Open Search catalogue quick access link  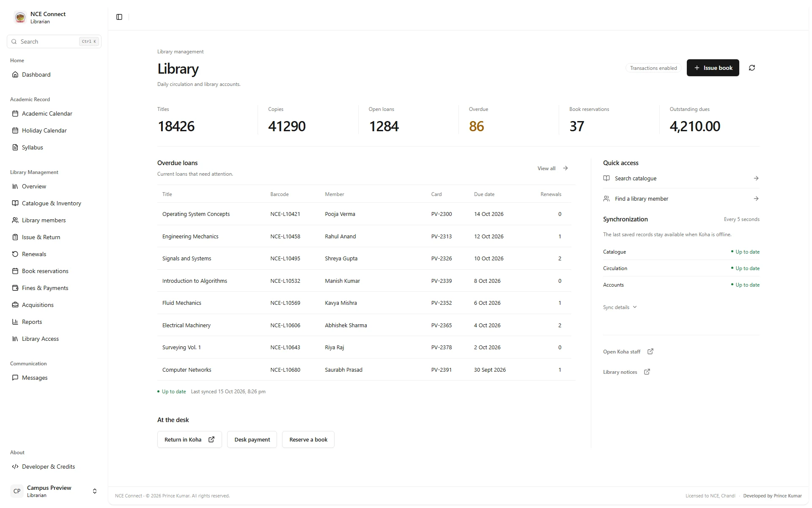681,178
